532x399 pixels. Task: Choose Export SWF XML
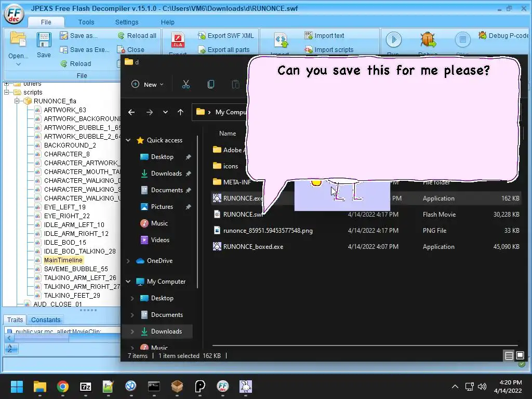(225, 36)
